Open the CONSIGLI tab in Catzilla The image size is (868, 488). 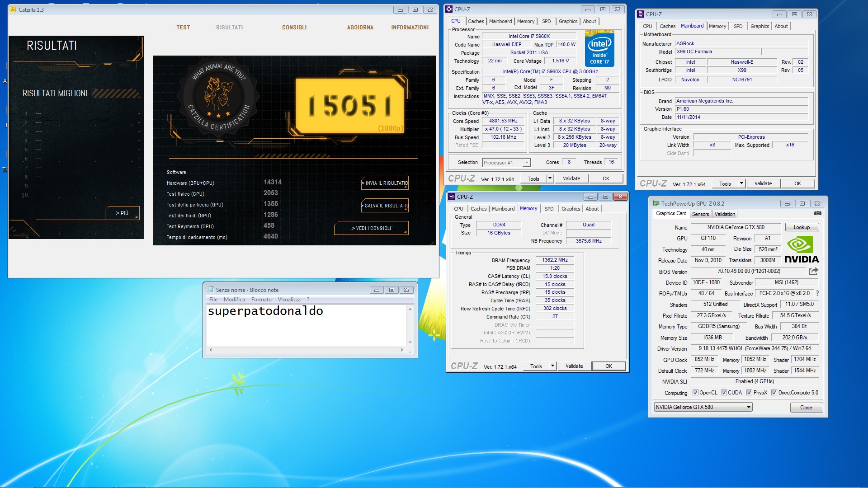(294, 28)
